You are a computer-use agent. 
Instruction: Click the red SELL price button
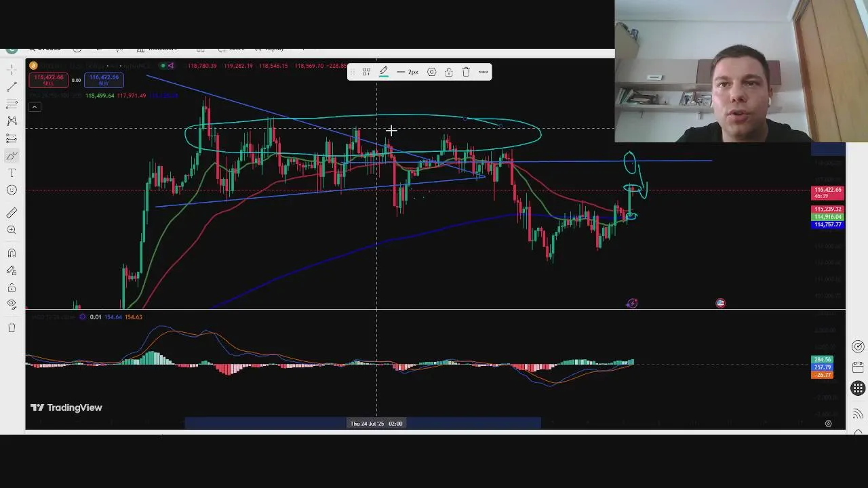[48, 80]
